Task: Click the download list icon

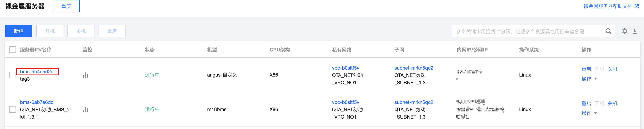Action: tap(635, 31)
